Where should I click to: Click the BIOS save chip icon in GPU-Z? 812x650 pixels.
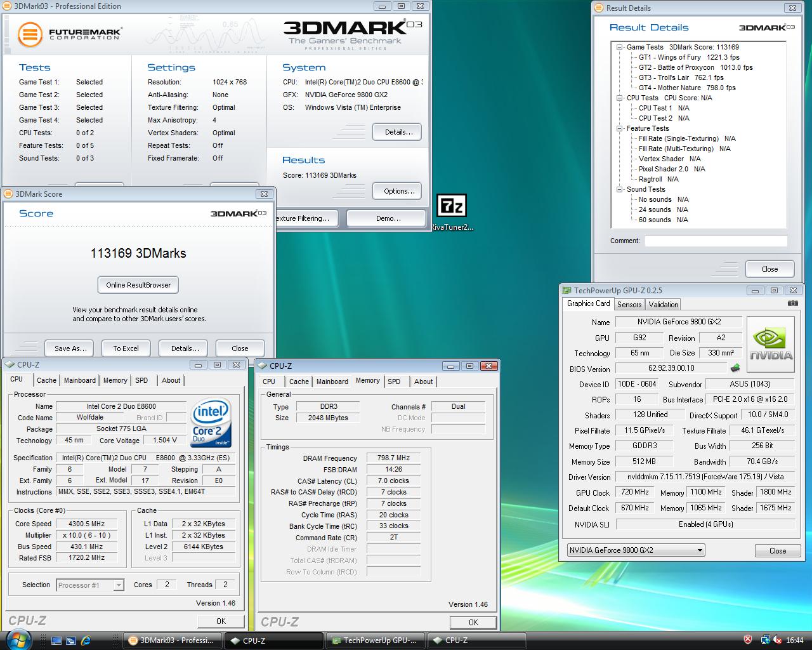coord(735,368)
